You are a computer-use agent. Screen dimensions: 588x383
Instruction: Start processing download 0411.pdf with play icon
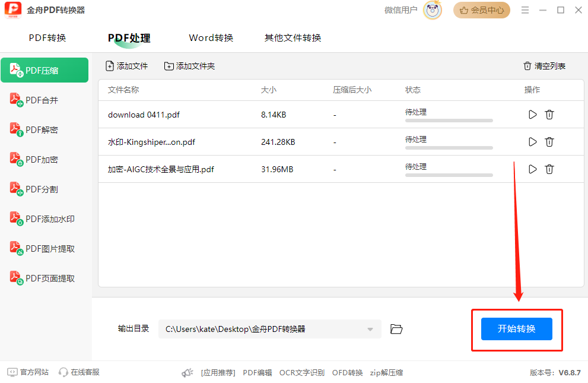pyautogui.click(x=532, y=115)
